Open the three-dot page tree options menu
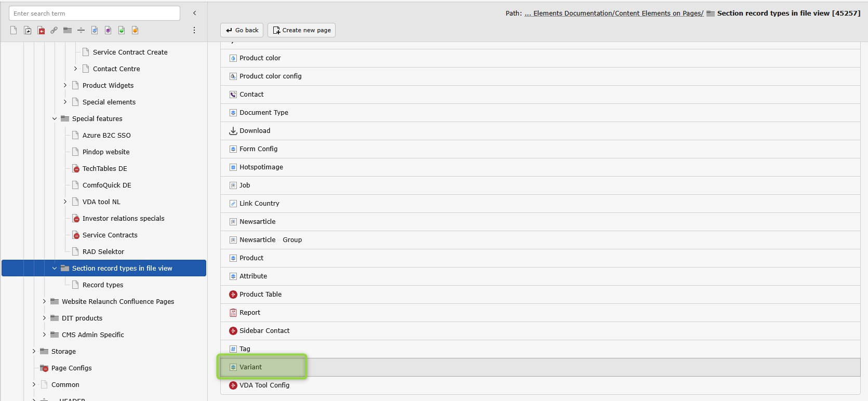This screenshot has height=401, width=868. coord(194,31)
